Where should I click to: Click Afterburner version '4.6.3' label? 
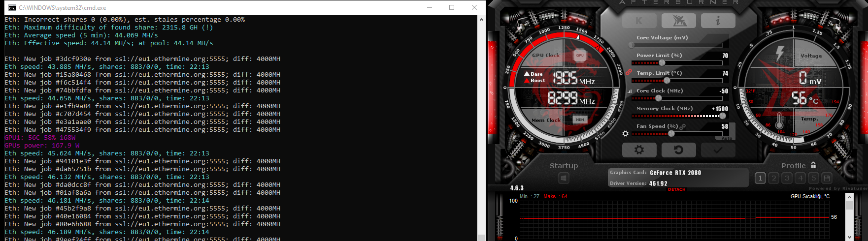pyautogui.click(x=517, y=188)
